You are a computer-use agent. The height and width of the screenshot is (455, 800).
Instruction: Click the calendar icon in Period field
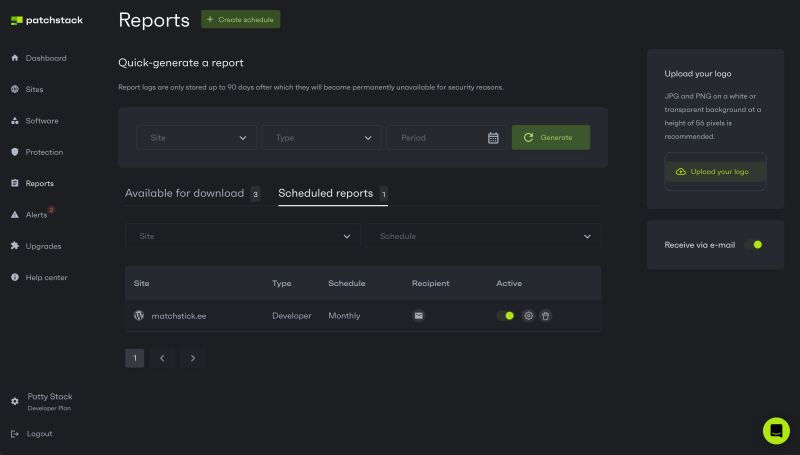point(493,138)
